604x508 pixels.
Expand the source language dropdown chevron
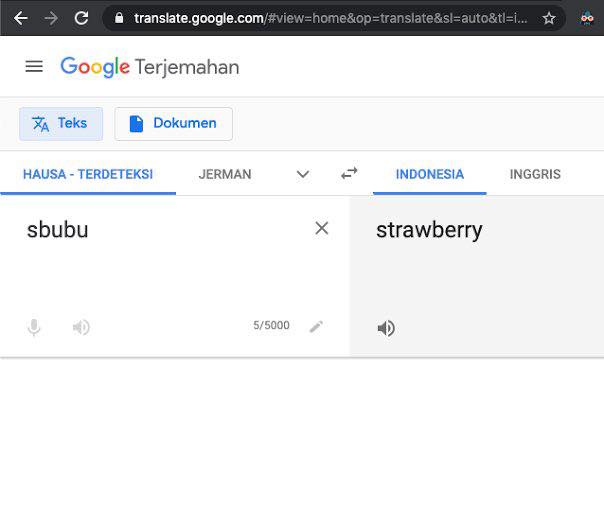click(303, 174)
